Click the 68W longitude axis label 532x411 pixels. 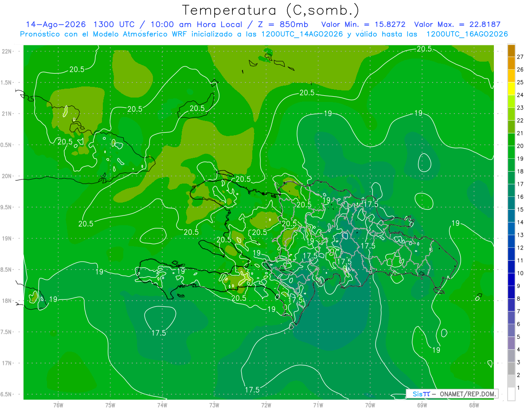(x=474, y=405)
